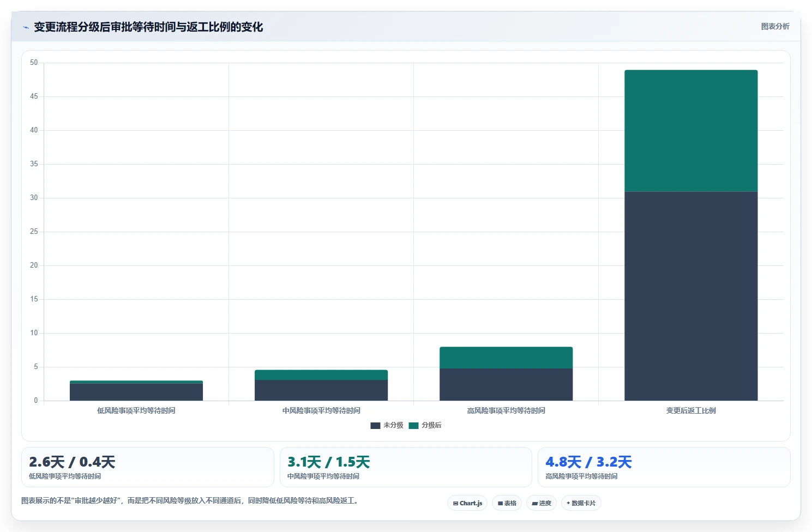This screenshot has width=812, height=532.
Task: Click the 高风险事项平均等待时间 x-axis label
Action: pos(506,410)
